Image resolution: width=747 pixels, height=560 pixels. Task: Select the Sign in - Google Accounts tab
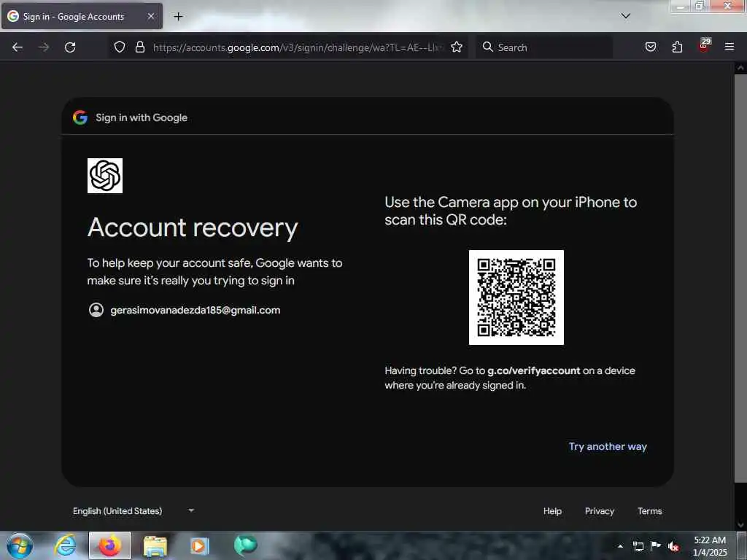point(82,16)
